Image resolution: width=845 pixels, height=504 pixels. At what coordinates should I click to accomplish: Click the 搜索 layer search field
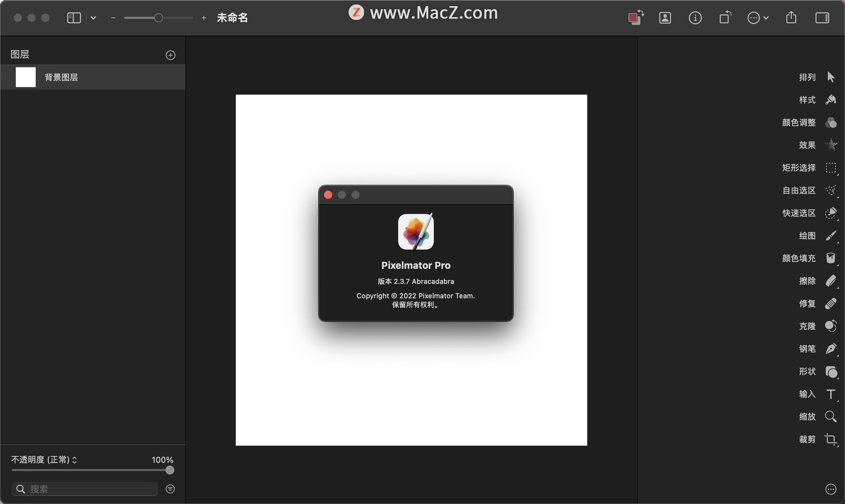coord(84,489)
